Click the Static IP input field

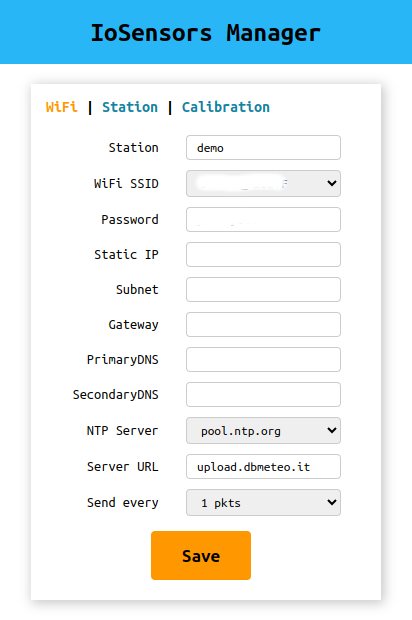pyautogui.click(x=263, y=254)
